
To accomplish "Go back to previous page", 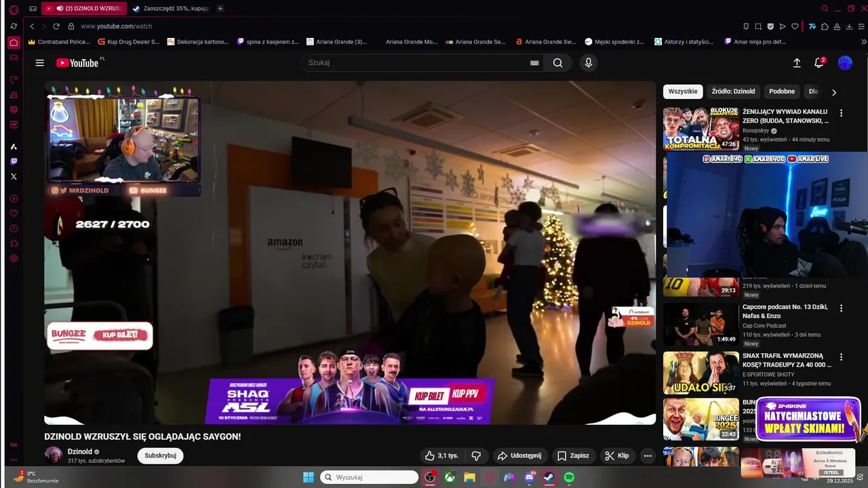I will coord(32,26).
